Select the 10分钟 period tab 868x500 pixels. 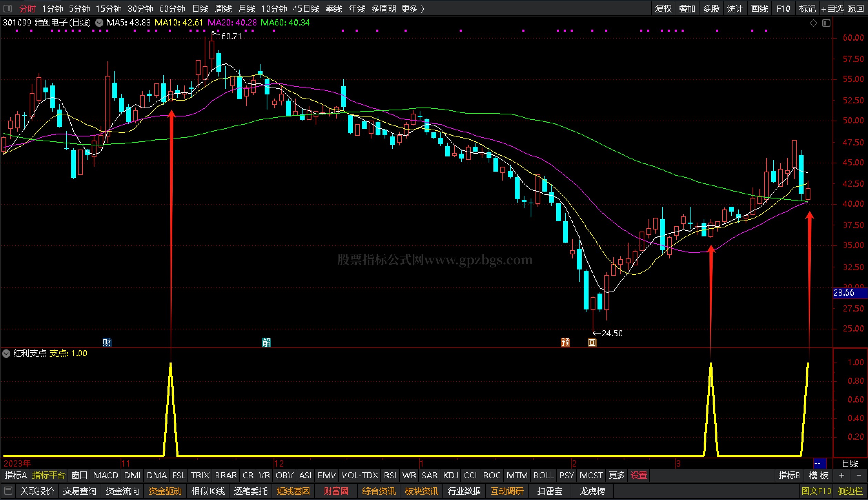tap(274, 9)
